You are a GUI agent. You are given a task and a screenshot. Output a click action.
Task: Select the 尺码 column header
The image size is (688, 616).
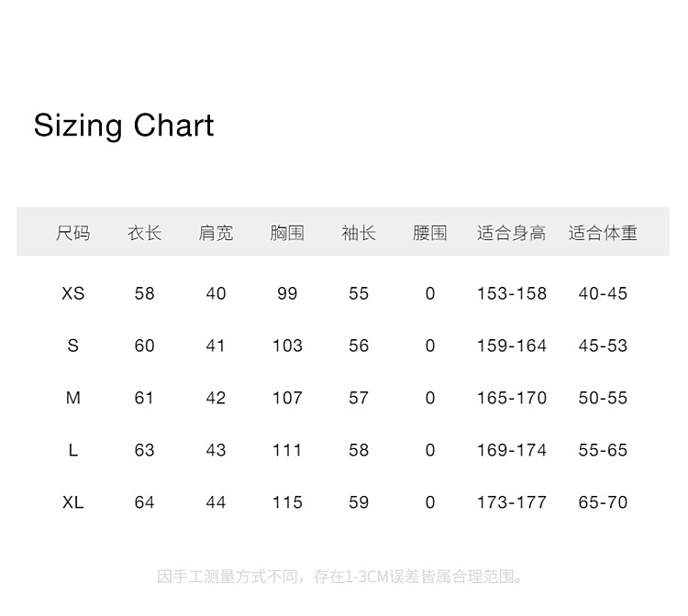tap(73, 233)
